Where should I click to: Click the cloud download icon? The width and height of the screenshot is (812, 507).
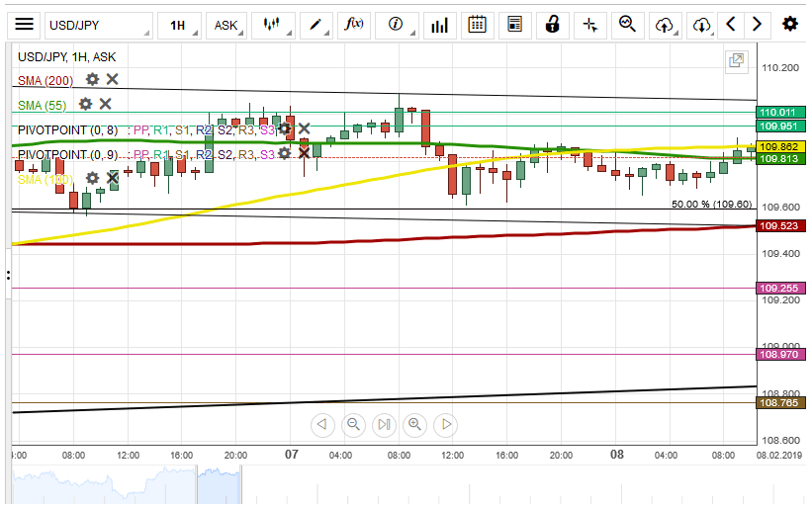(701, 25)
